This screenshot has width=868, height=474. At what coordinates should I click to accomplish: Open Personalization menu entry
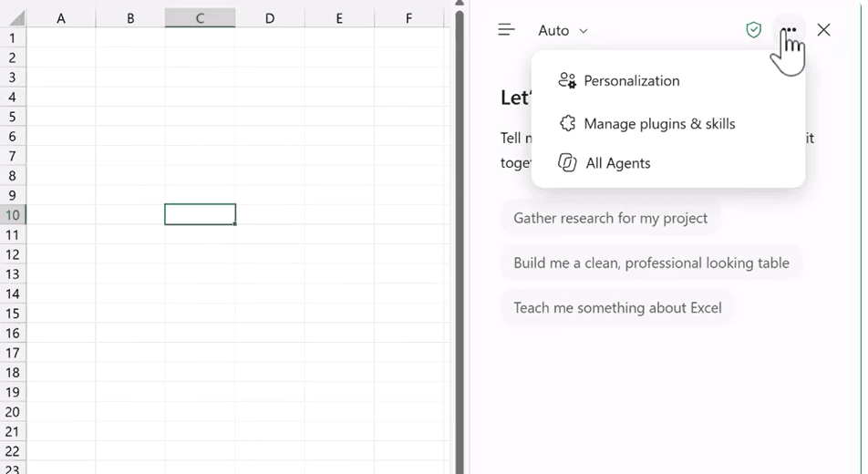click(x=668, y=81)
